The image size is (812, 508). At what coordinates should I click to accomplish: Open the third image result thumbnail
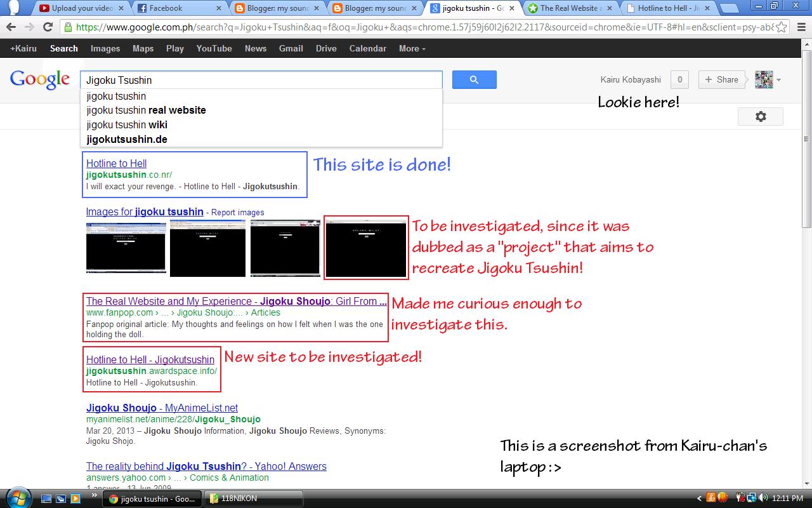pyautogui.click(x=285, y=248)
